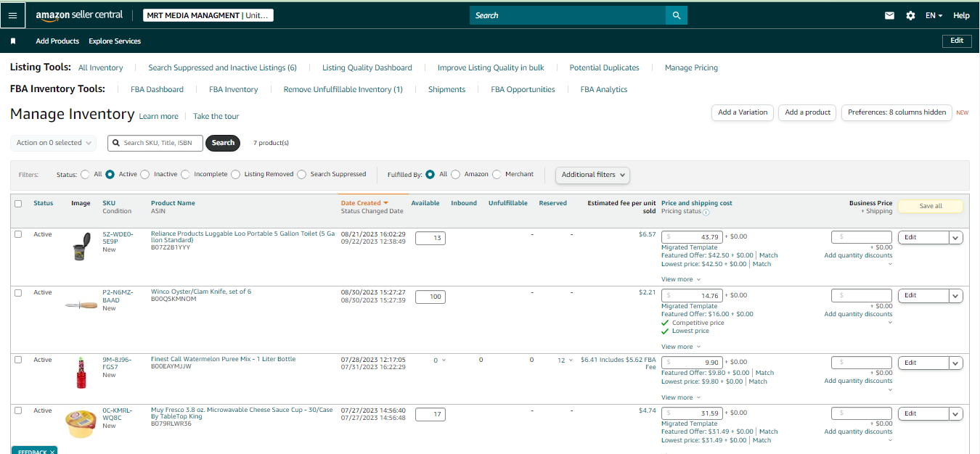Open the Watermelon Puree bottle image

[x=81, y=372]
